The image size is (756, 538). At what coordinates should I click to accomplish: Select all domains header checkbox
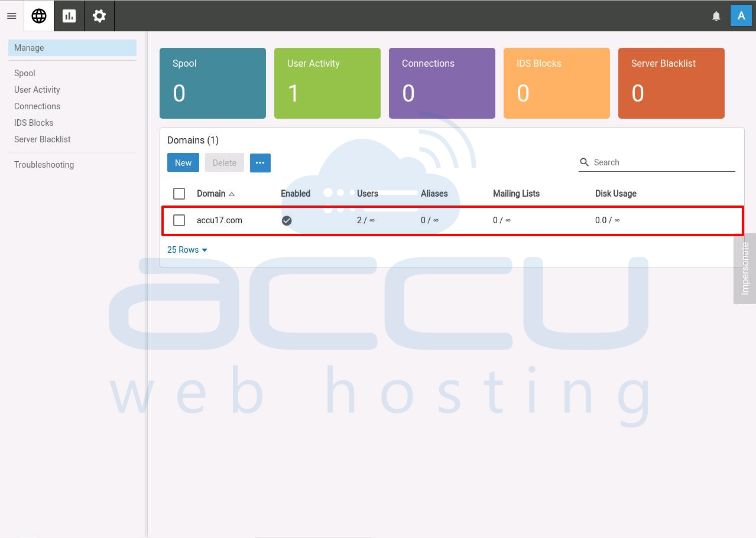click(179, 194)
